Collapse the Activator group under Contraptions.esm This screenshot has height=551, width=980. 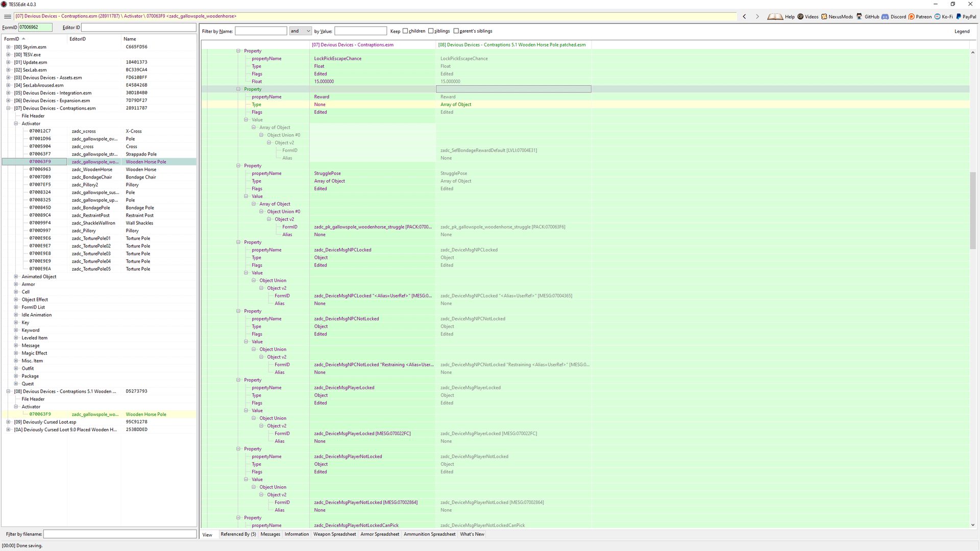click(16, 123)
